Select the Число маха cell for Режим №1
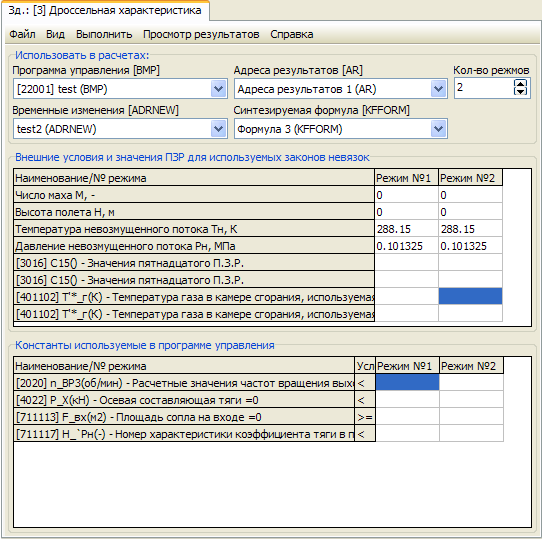 406,195
